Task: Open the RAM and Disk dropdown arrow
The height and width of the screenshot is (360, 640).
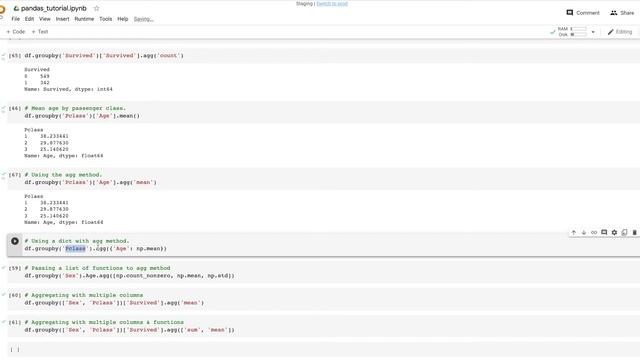Action: click(x=593, y=32)
